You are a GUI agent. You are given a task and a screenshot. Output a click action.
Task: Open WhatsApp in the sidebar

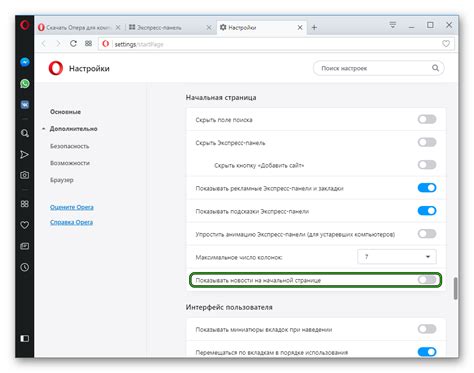25,83
